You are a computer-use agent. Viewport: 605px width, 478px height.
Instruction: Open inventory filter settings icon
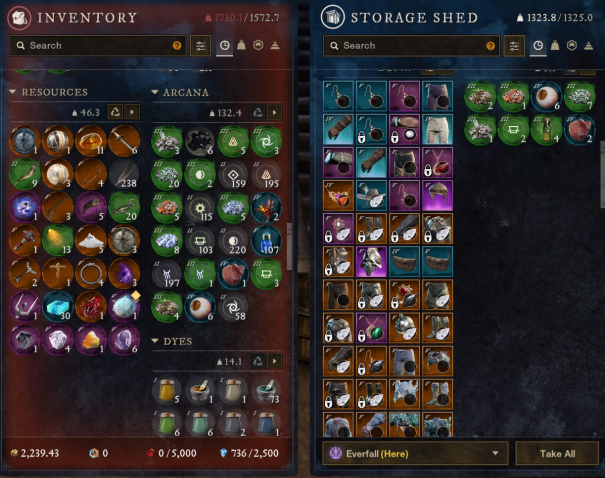201,46
